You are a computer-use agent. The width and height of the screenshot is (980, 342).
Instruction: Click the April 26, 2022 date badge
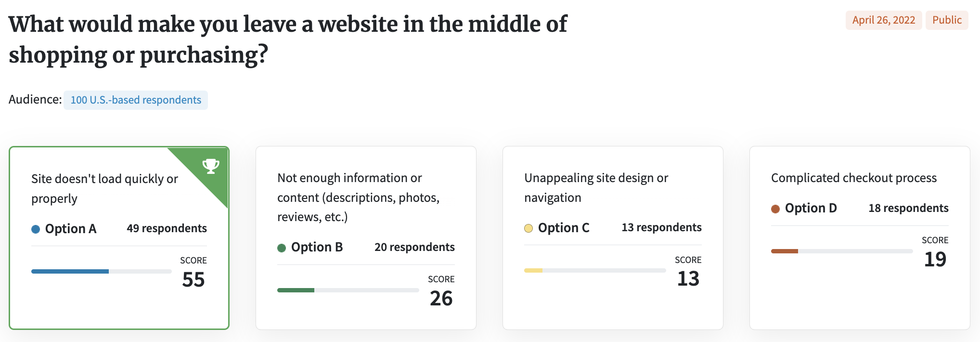click(x=884, y=20)
